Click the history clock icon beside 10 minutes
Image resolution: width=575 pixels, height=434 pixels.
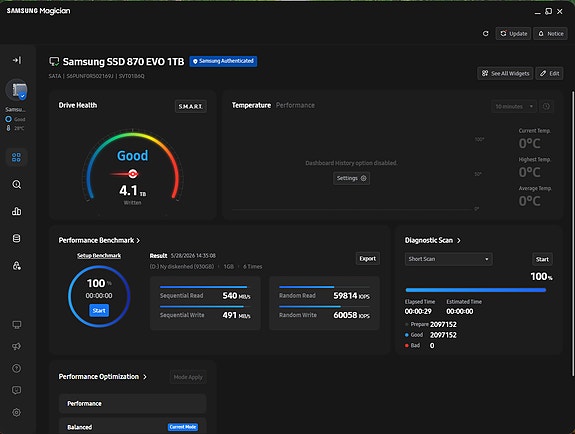546,106
